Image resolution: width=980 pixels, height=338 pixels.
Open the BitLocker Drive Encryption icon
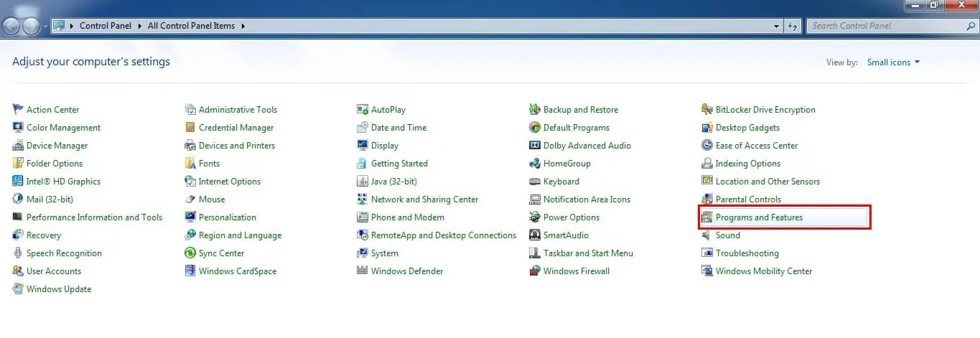(x=707, y=109)
